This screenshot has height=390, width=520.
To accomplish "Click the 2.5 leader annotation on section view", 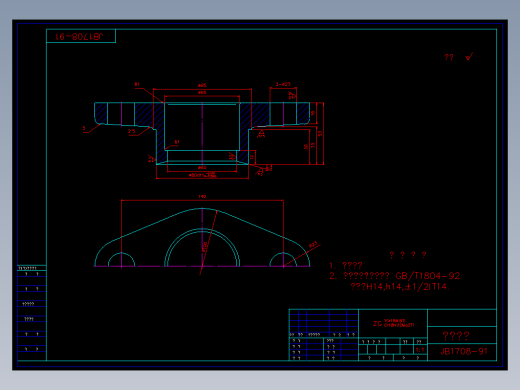I will (132, 131).
